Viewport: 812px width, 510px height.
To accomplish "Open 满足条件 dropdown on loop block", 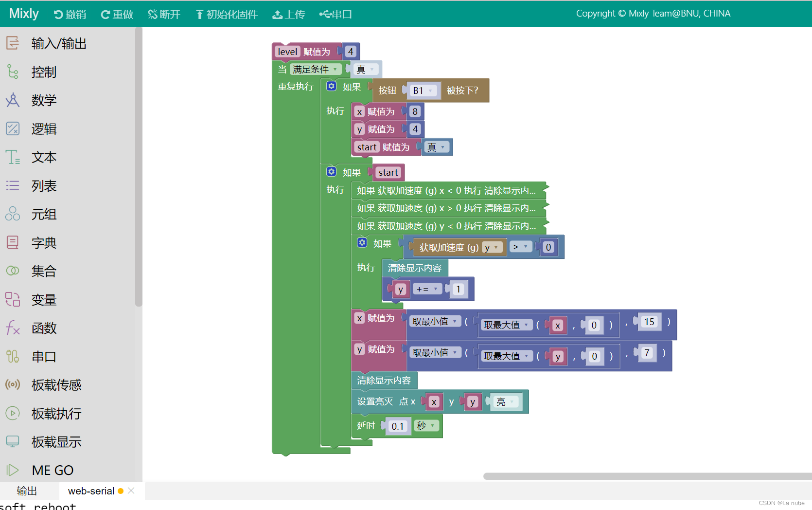I will (316, 69).
